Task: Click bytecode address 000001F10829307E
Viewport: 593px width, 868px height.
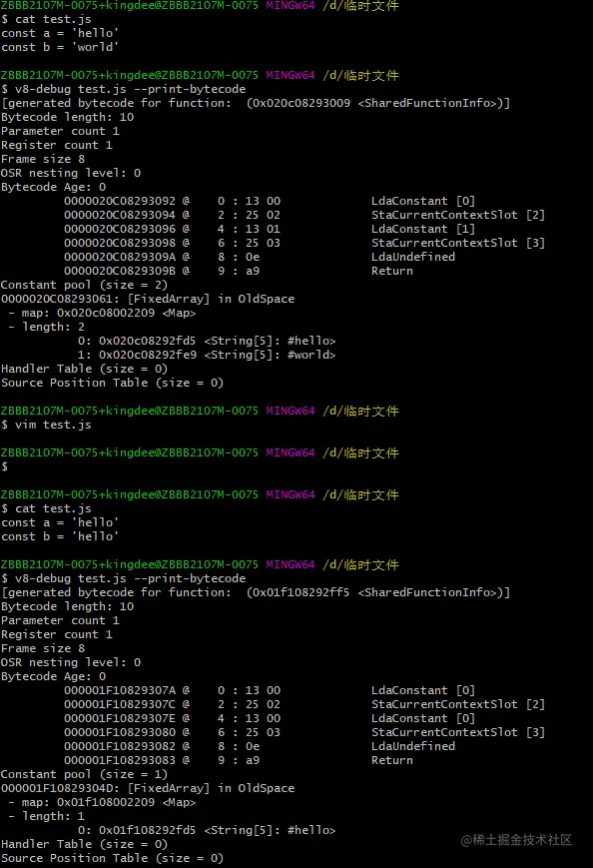Action: pyautogui.click(x=120, y=718)
